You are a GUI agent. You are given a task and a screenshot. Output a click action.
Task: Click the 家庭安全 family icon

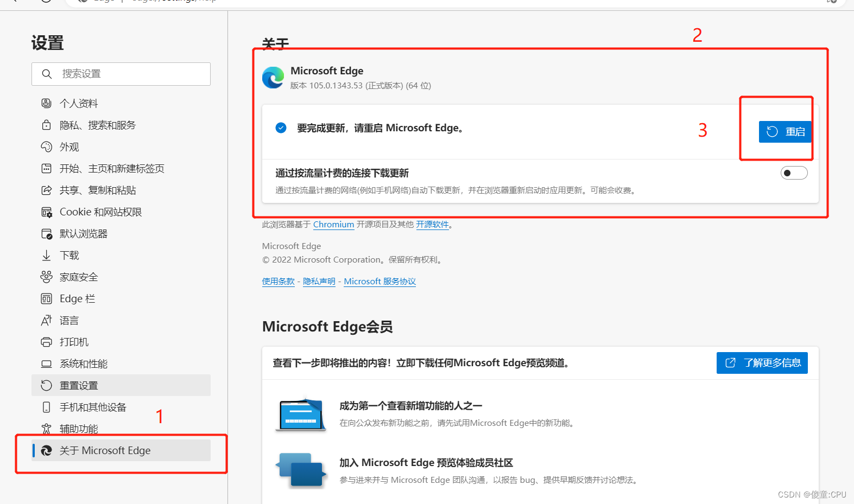(x=47, y=277)
